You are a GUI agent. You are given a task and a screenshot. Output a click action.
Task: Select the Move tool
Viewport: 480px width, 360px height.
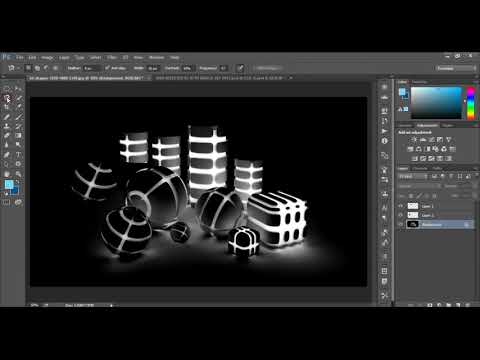point(18,88)
